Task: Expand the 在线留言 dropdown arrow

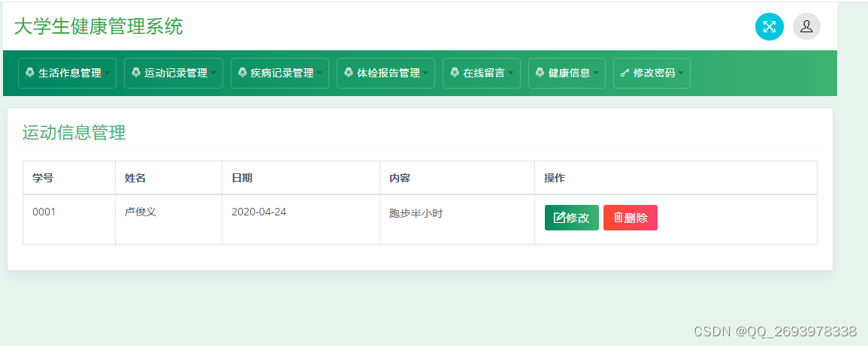Action: (x=510, y=73)
